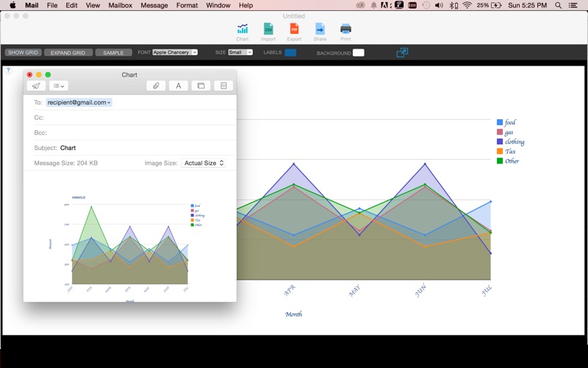Click the Import CSV icon

tap(268, 32)
